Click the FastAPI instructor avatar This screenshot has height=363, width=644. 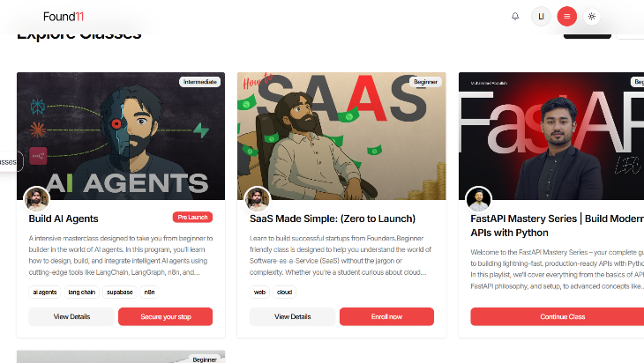[x=478, y=199]
